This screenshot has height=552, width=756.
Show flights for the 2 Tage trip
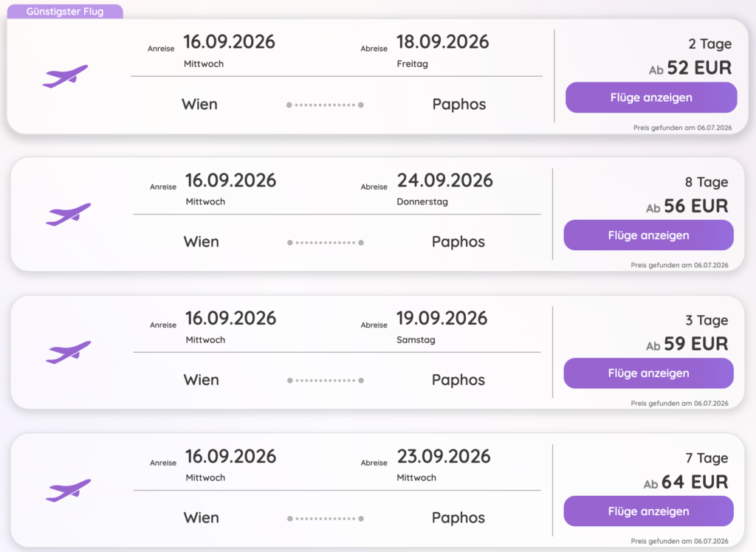(651, 97)
